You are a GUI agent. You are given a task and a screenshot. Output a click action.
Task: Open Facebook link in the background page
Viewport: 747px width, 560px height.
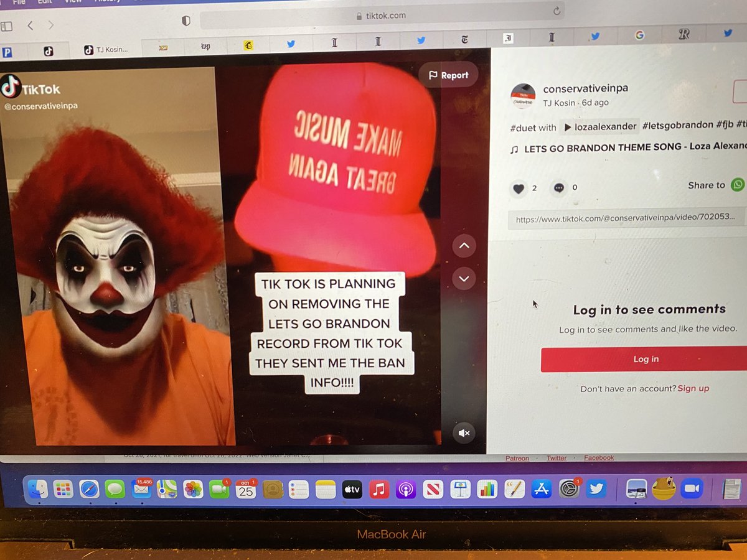pyautogui.click(x=599, y=458)
